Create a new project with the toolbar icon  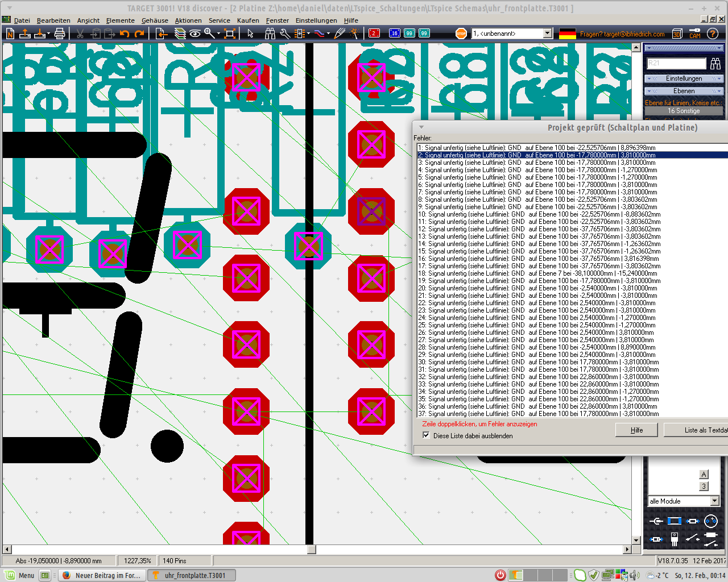tap(10, 34)
